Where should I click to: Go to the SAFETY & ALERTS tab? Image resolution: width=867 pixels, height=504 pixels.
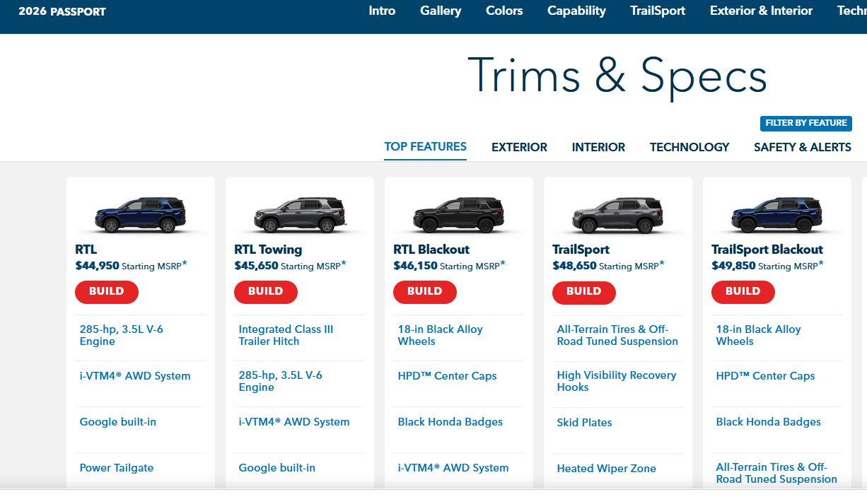802,147
